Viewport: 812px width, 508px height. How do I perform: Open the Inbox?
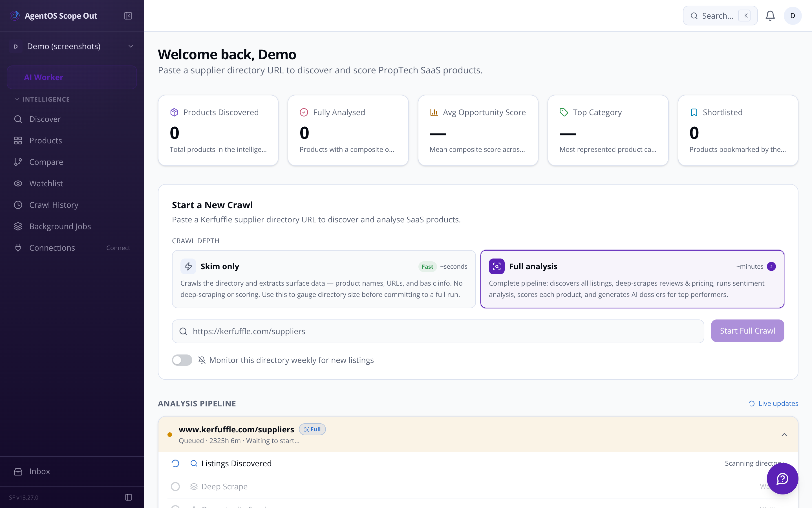click(72, 471)
